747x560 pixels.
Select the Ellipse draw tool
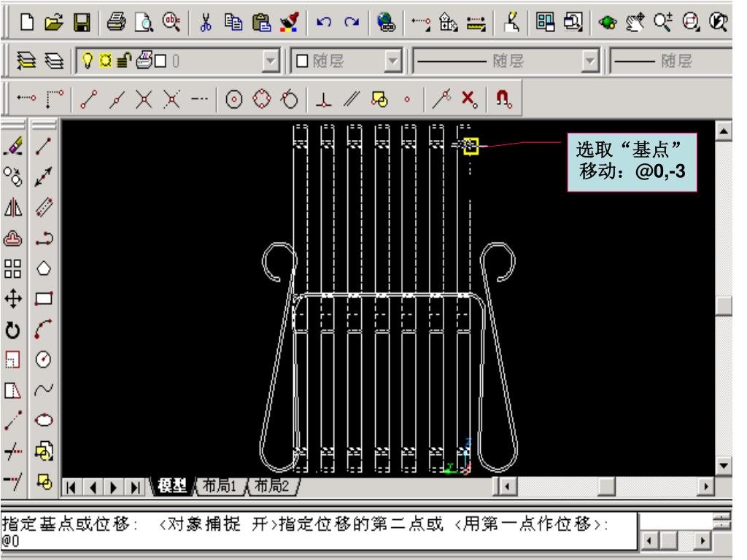[43, 420]
